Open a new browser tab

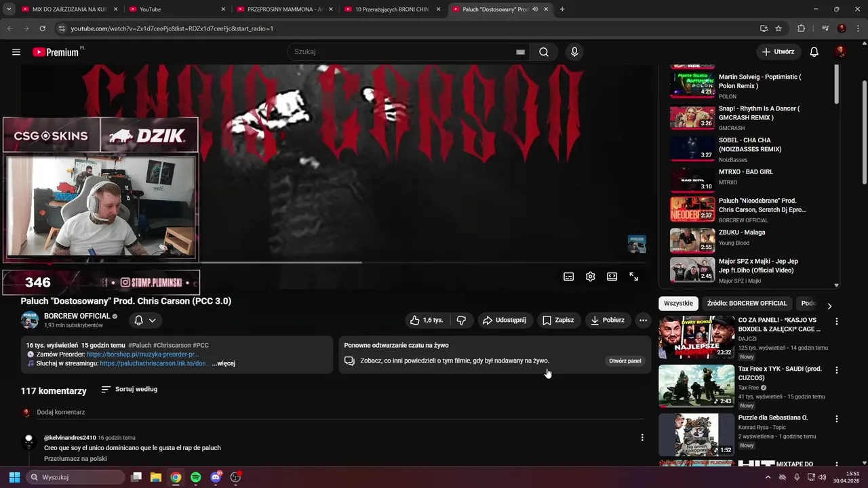(x=562, y=9)
